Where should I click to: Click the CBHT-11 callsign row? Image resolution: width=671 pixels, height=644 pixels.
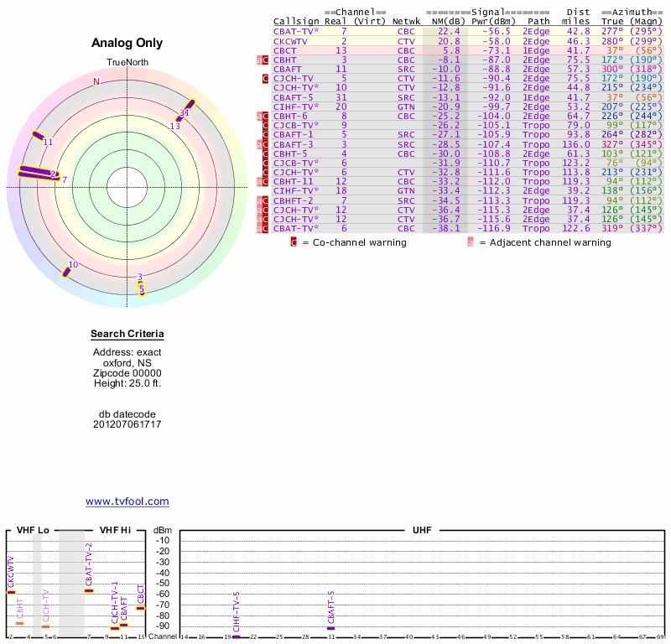[x=294, y=180]
